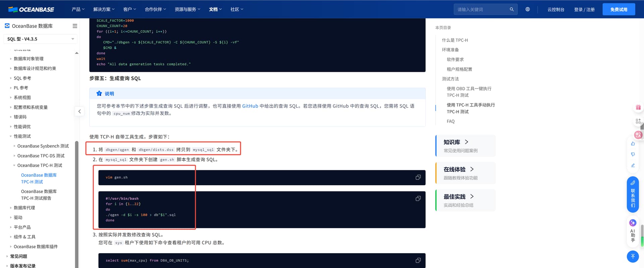Collapse sidebar with left chevron handle
Viewport: 644px width, 268px height.
[79, 111]
